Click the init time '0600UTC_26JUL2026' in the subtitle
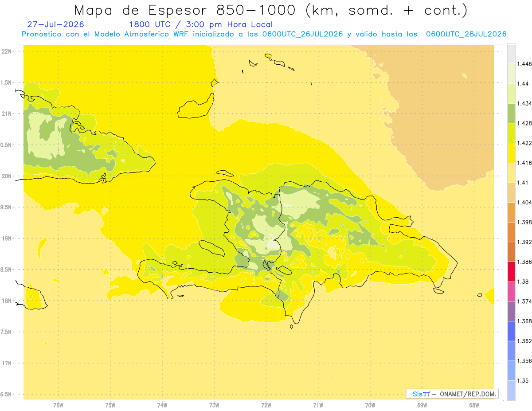This screenshot has width=532, height=411. [x=302, y=34]
